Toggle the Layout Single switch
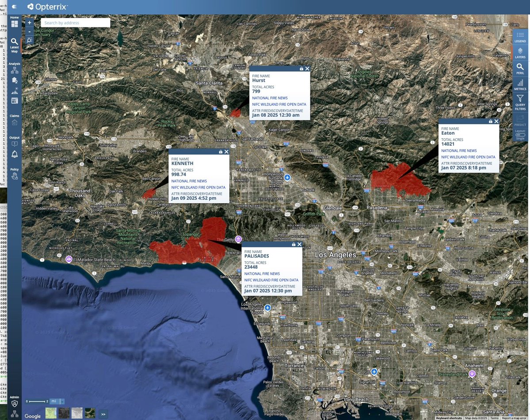Image resolution: width=530 pixels, height=420 pixels. pyautogui.click(x=520, y=135)
